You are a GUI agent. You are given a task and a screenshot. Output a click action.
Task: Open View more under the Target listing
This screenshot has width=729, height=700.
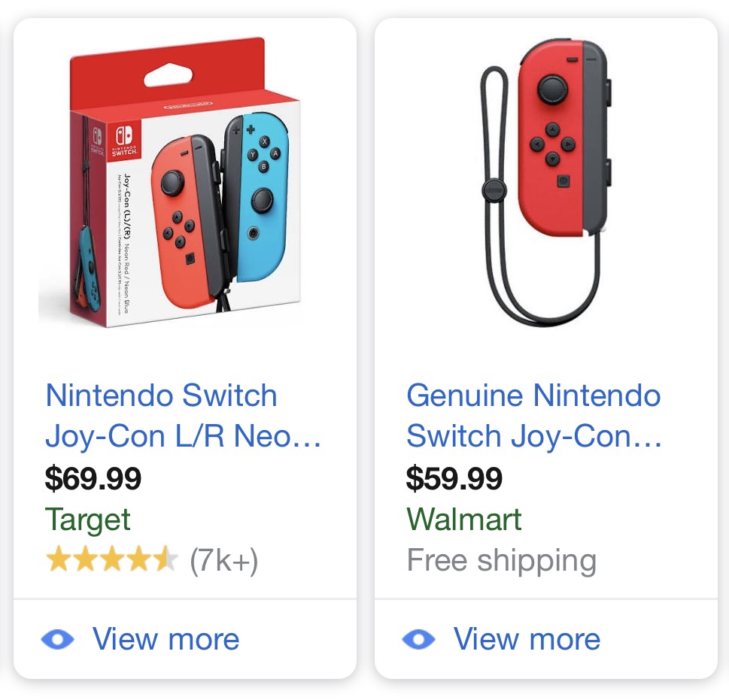click(x=166, y=640)
